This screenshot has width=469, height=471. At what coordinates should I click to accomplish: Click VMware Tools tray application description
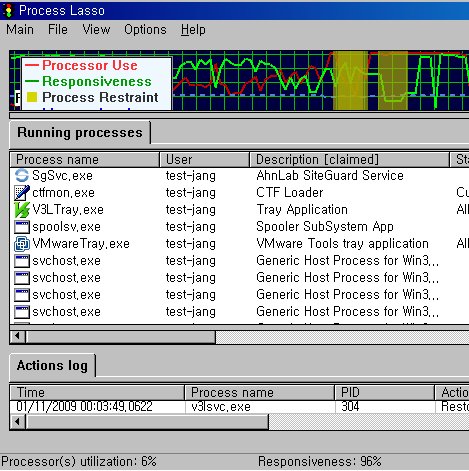(x=342, y=244)
